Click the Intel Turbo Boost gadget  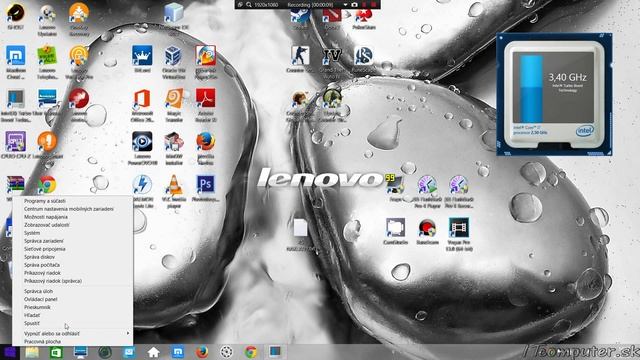coord(554,94)
